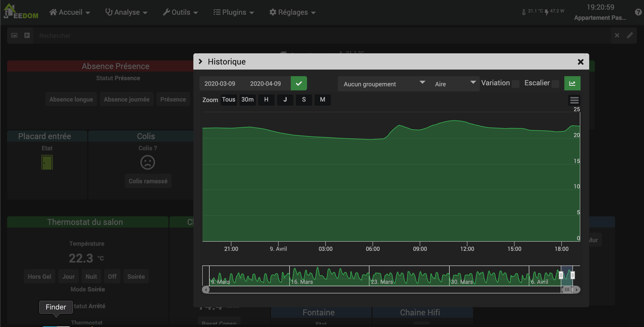Viewport: 644px width, 327px height.
Task: Open the chart hamburger context menu
Action: pos(574,100)
